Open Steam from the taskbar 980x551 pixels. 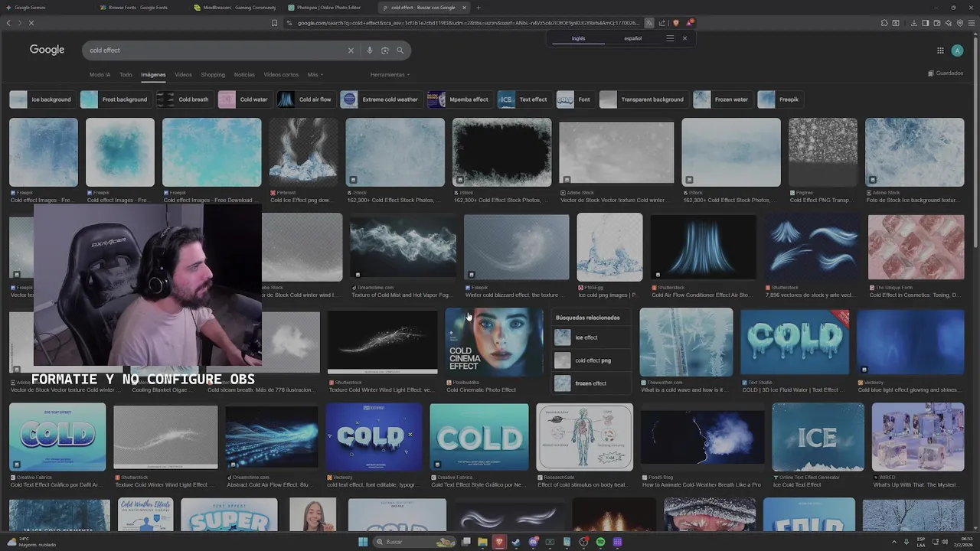(516, 542)
